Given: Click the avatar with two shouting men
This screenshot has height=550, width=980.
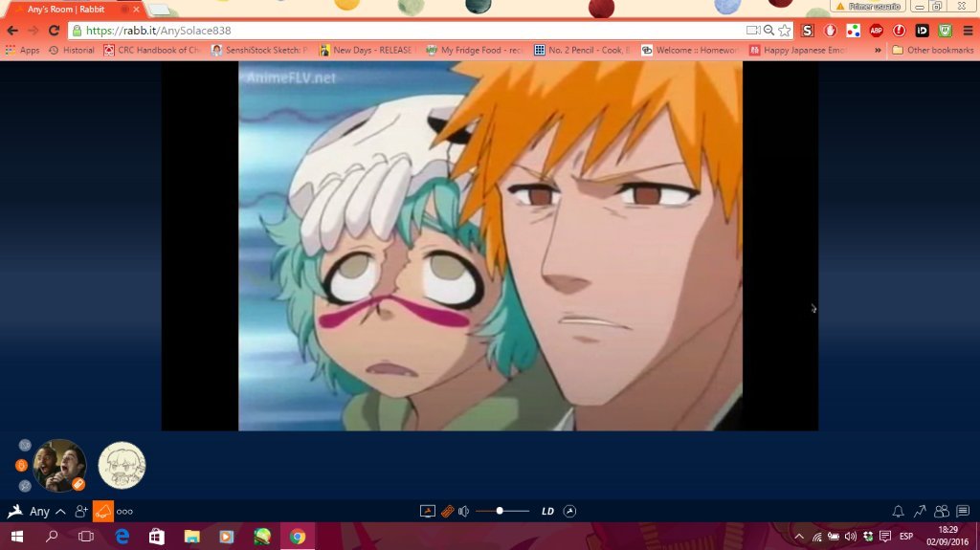Looking at the screenshot, I should (59, 465).
